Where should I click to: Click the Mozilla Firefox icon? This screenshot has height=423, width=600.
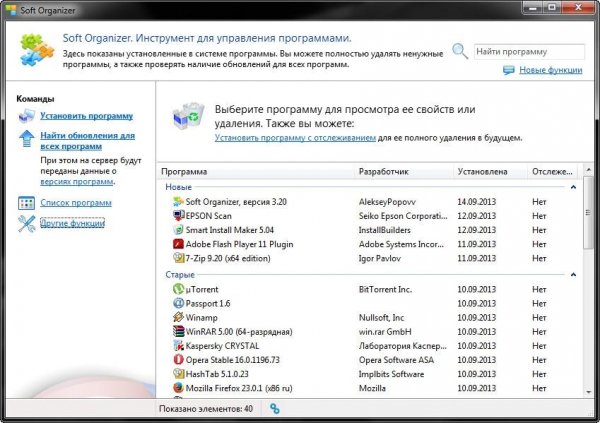coord(178,388)
